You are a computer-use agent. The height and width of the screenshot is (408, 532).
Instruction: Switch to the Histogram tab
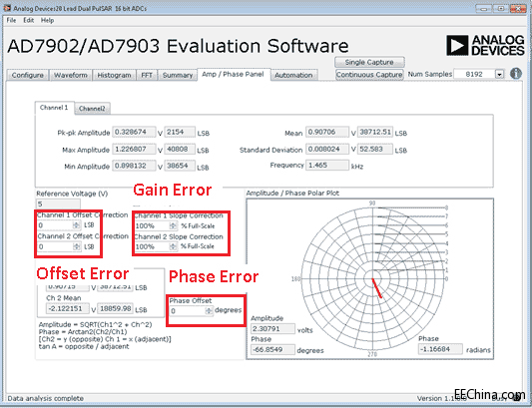pos(114,75)
